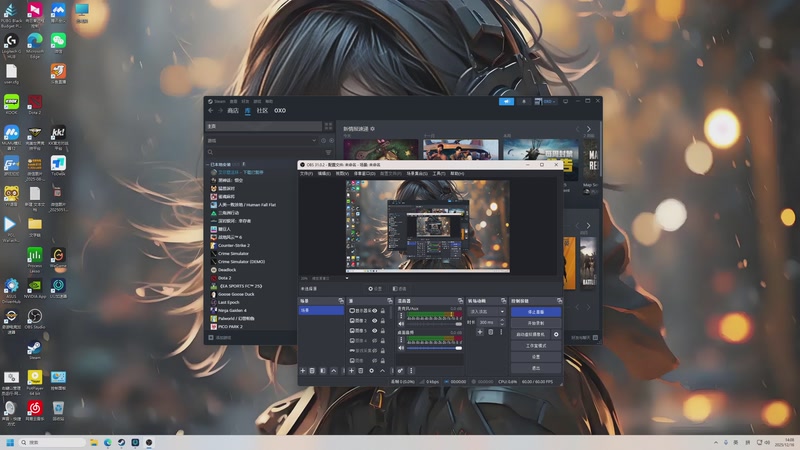800x450 pixels.
Task: Open OBS Settings button in Controls
Action: 536,357
